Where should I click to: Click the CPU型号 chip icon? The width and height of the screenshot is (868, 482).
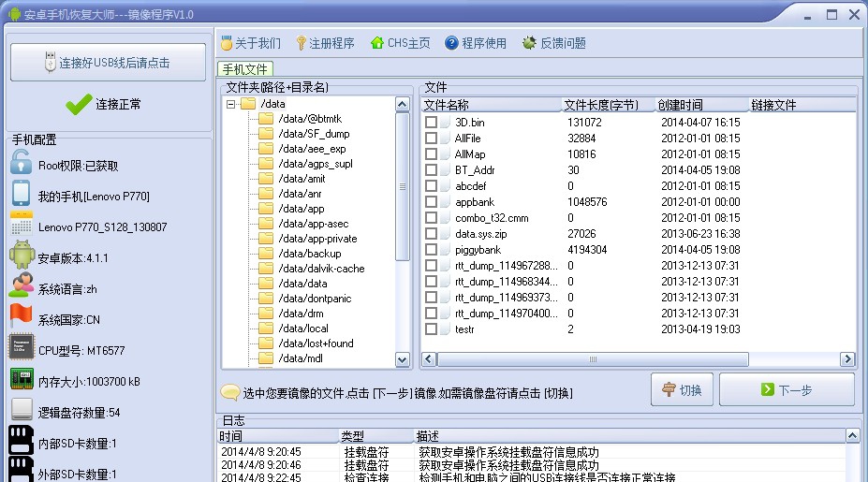pos(22,348)
